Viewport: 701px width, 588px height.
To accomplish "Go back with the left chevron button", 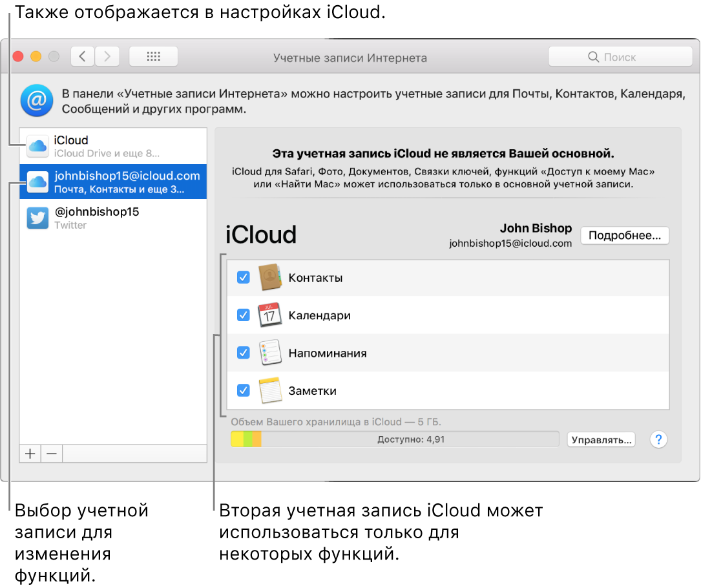I will [x=83, y=57].
